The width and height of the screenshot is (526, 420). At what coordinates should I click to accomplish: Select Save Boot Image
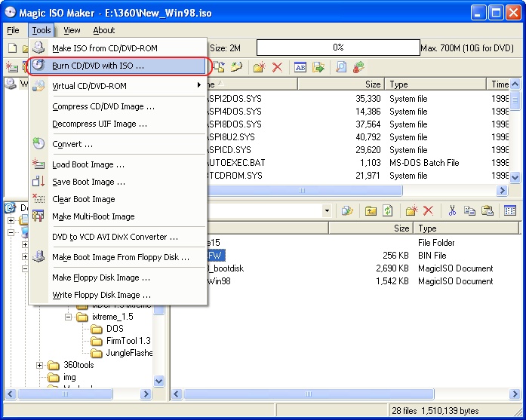coord(118,182)
